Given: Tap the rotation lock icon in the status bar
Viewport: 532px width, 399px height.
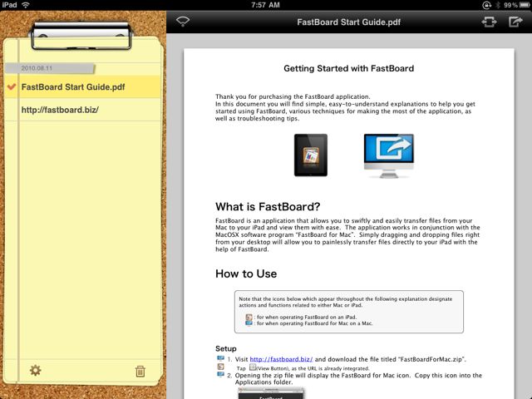Looking at the screenshot, I should point(486,5).
